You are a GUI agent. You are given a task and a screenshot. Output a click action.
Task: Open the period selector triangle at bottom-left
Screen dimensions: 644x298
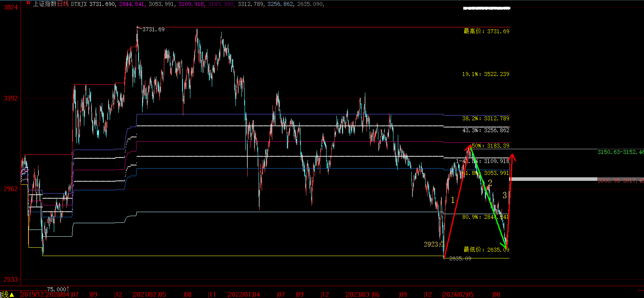point(12,295)
